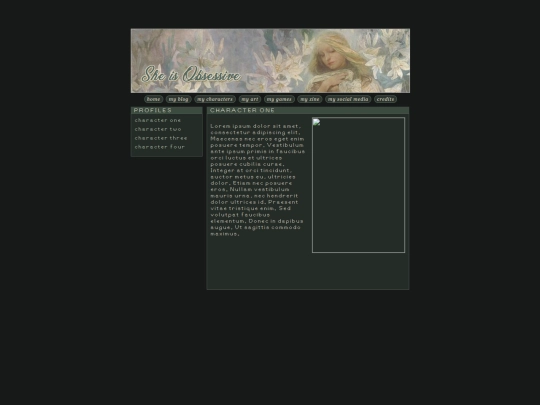This screenshot has height=405, width=540.
Task: Open character two profile
Action: pyautogui.click(x=158, y=129)
